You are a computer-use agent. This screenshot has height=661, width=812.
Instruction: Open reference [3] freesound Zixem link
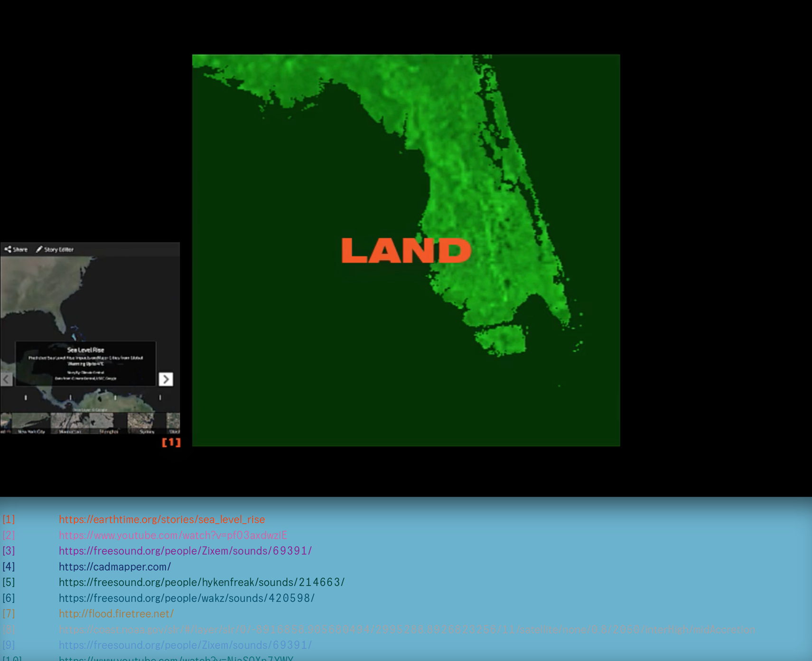pyautogui.click(x=185, y=551)
